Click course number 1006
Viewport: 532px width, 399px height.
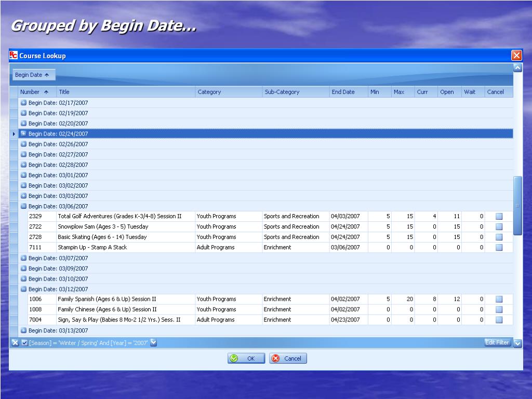point(35,299)
